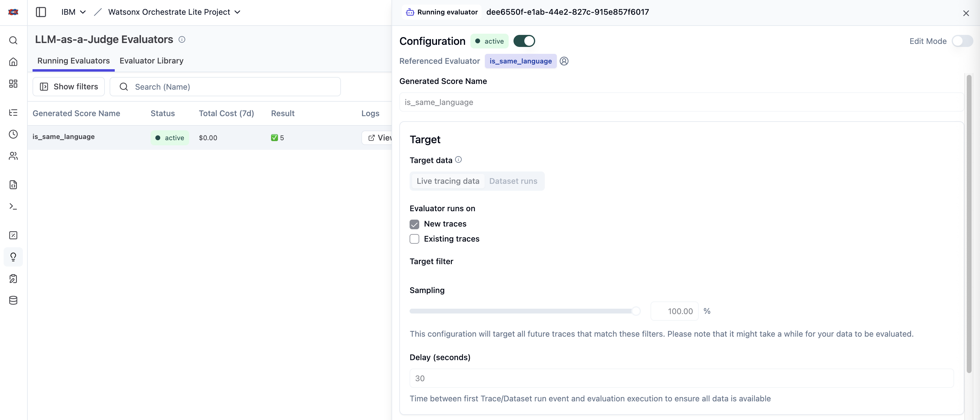Click the Show filters button
This screenshot has width=980, height=420.
[x=69, y=87]
